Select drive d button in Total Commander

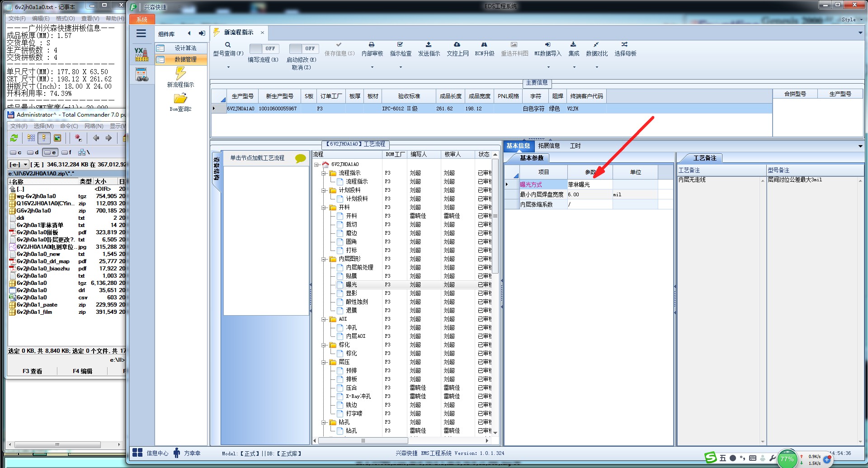33,152
